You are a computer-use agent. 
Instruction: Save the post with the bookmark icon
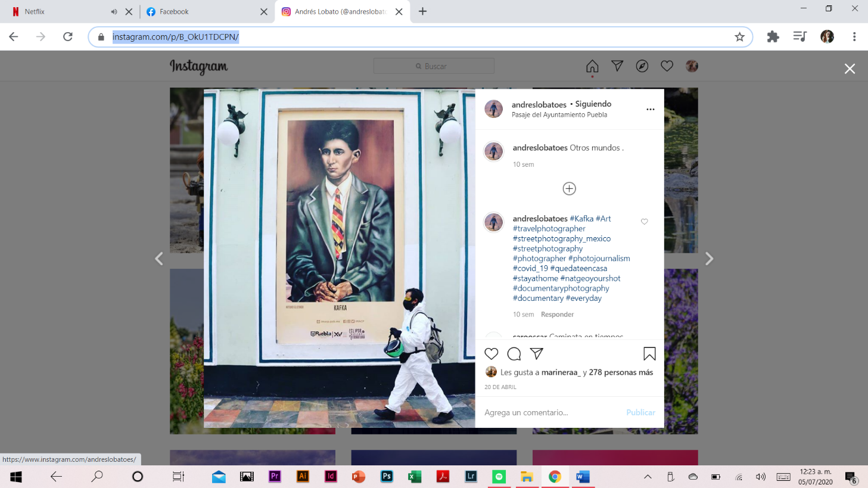click(649, 354)
